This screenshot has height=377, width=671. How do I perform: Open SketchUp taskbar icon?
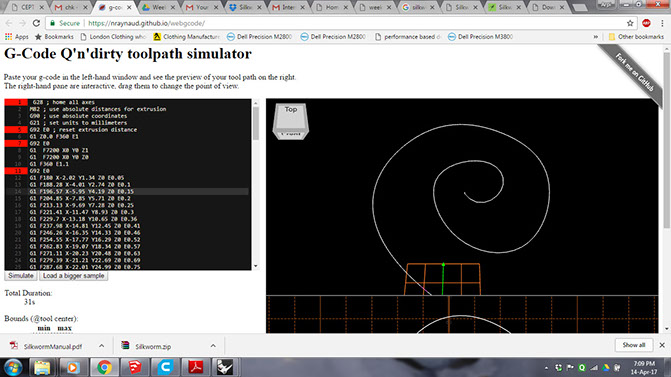(x=134, y=368)
